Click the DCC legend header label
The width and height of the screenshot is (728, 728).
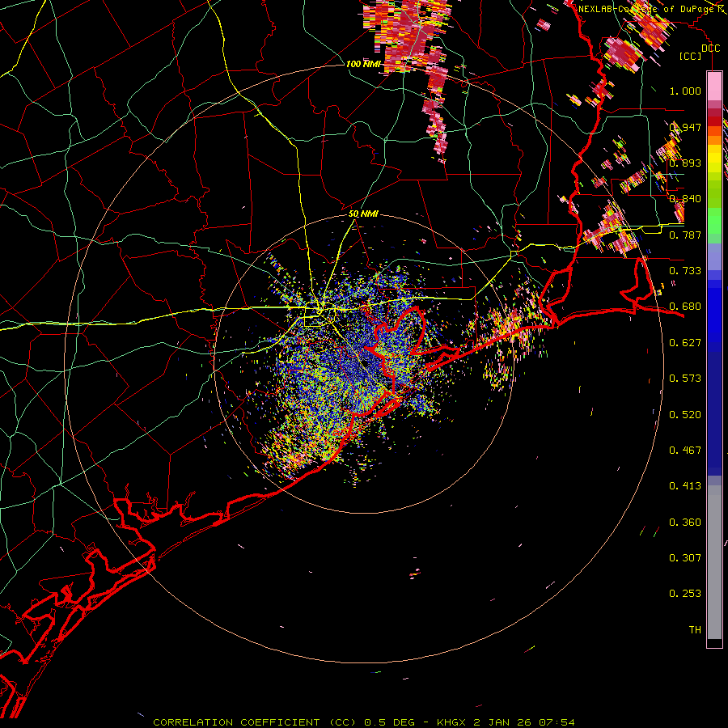710,48
